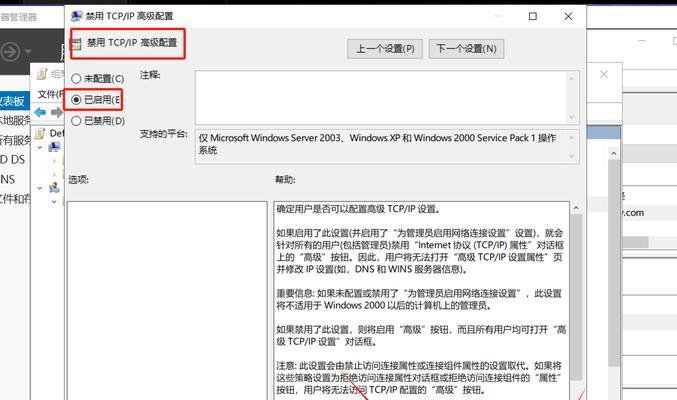The height and width of the screenshot is (400, 677).
Task: Open 所有服务器 in Server Manager sidebar
Action: pyautogui.click(x=15, y=140)
